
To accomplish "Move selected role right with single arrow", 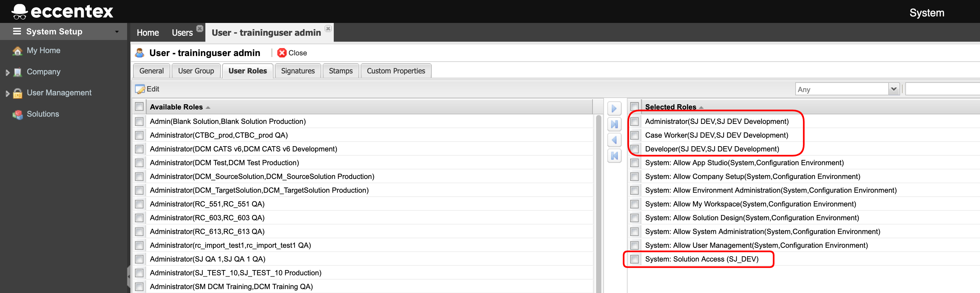I will (614, 108).
